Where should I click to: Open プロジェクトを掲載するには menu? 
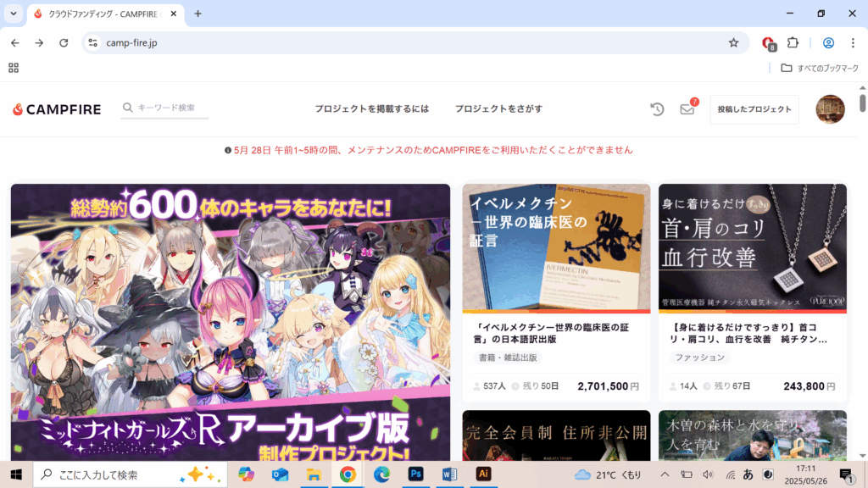(x=371, y=109)
